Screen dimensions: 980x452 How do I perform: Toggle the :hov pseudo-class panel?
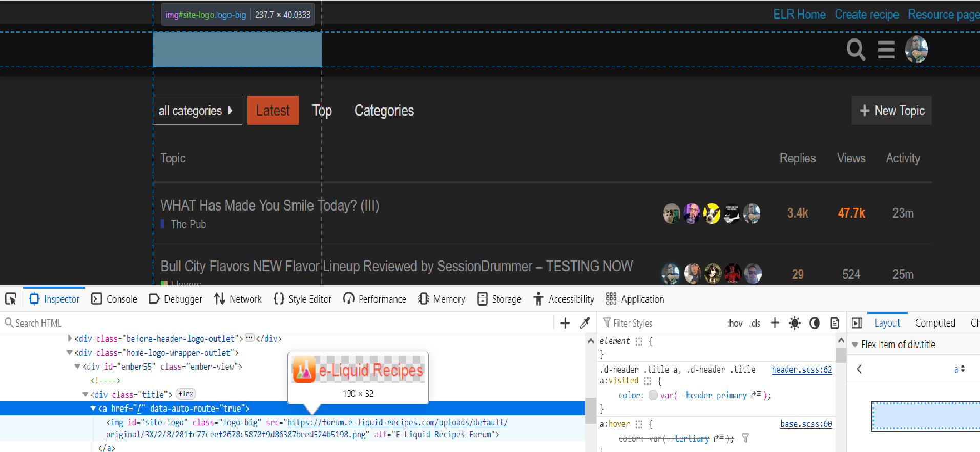[735, 323]
